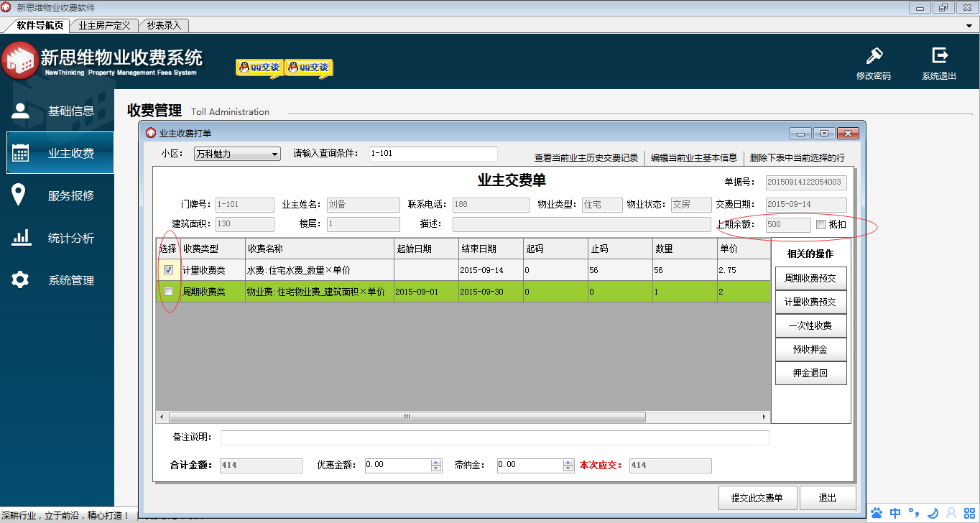Click the paw icon in the system tray

pyautogui.click(x=877, y=513)
